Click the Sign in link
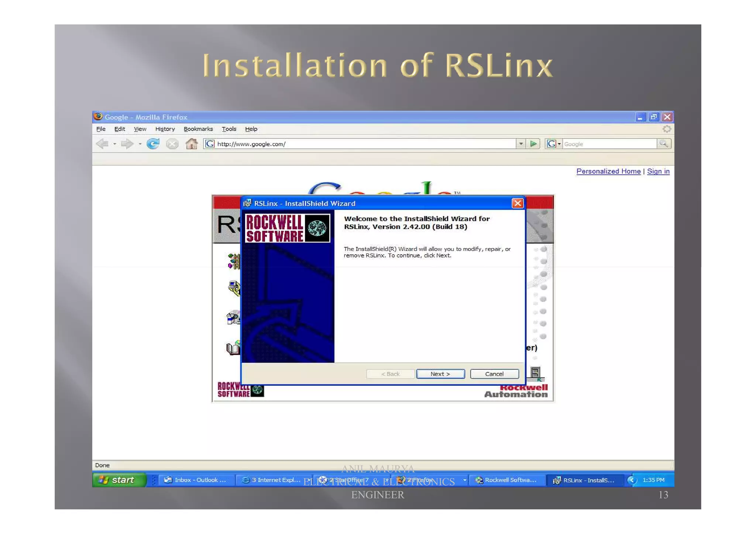Screen dimensions: 756x534 [658, 172]
